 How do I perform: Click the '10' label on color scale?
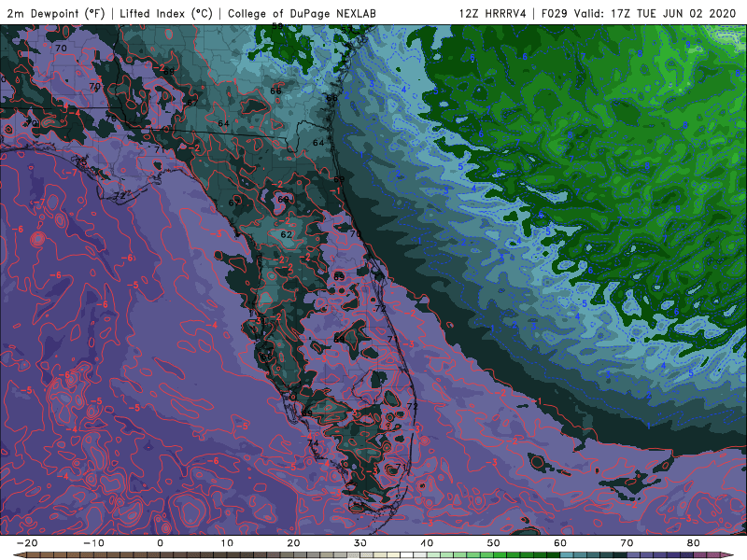coord(227,543)
